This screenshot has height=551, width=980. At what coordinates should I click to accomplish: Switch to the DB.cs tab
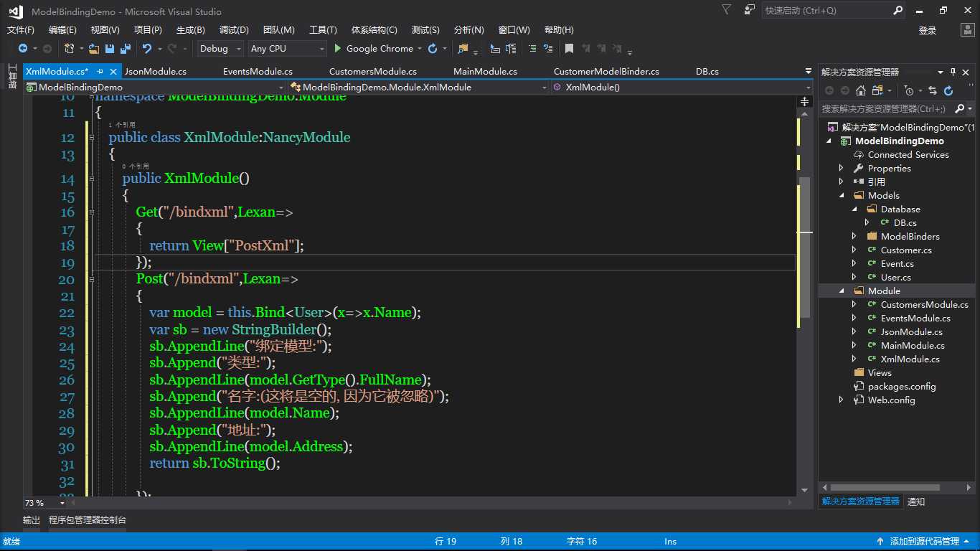coord(707,72)
